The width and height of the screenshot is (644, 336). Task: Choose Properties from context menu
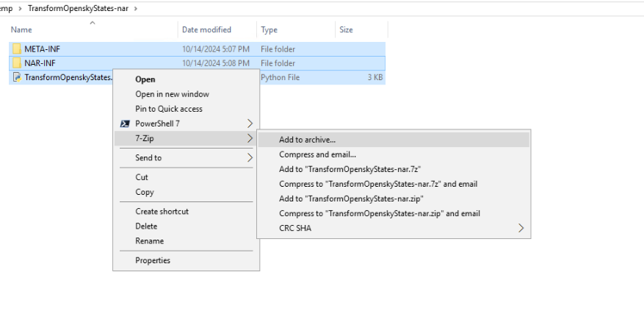pyautogui.click(x=153, y=260)
